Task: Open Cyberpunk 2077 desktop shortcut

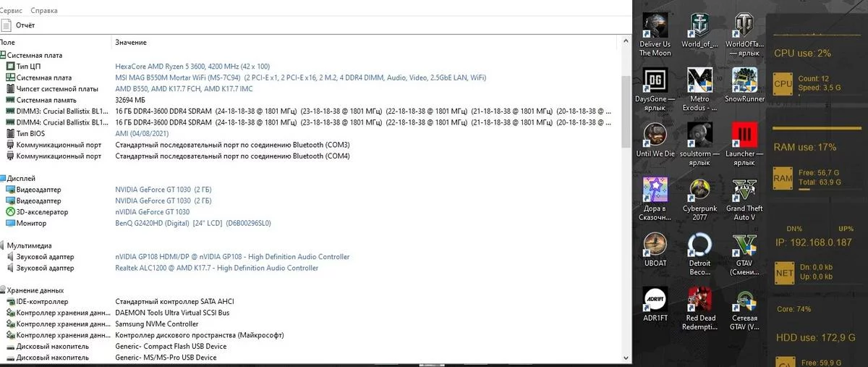Action: [699, 200]
